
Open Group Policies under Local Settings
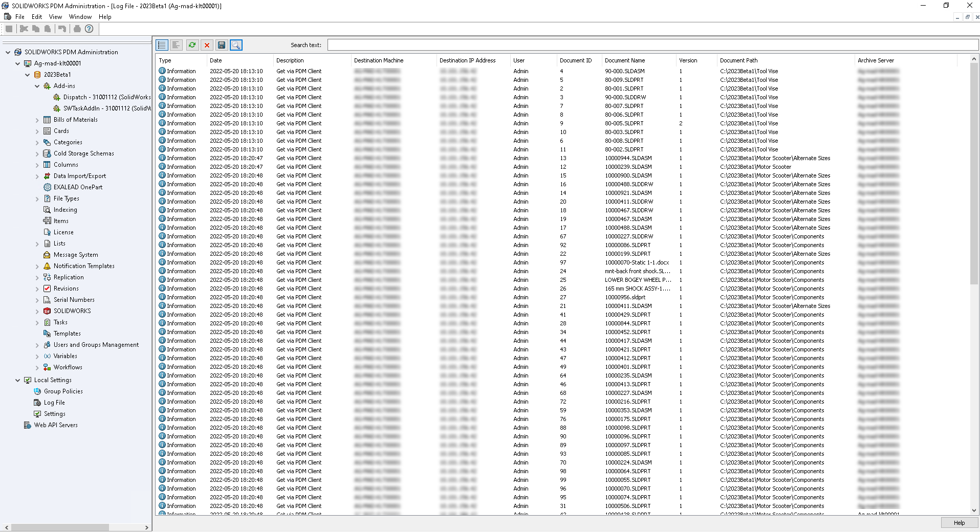[64, 391]
